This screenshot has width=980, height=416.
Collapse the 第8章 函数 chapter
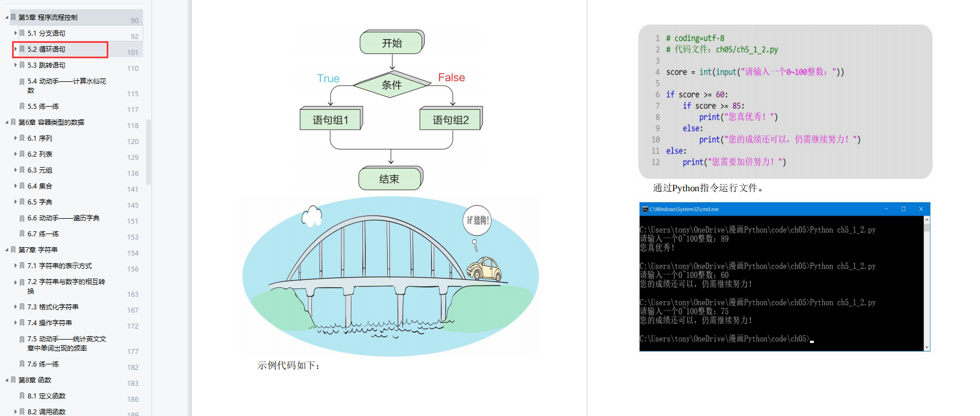[x=7, y=380]
